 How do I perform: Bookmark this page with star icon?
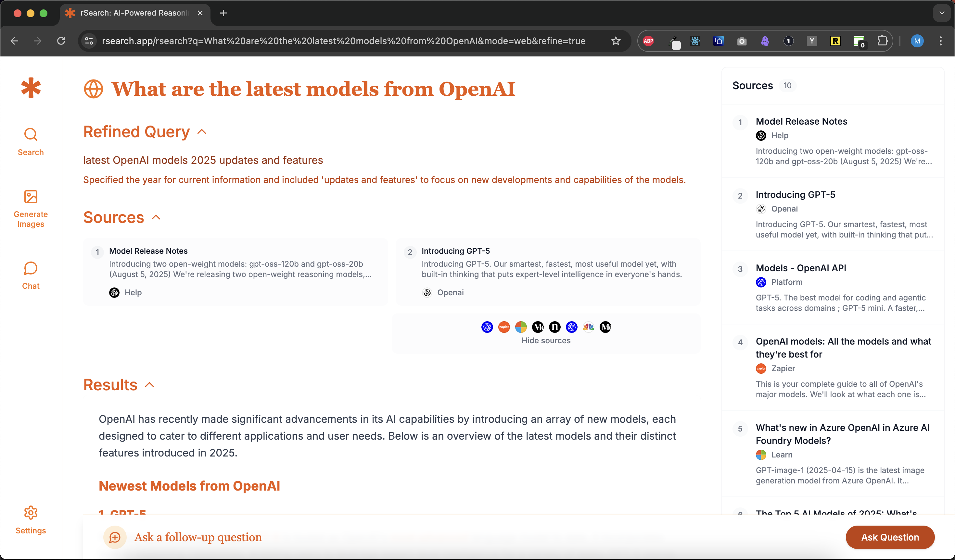(616, 41)
